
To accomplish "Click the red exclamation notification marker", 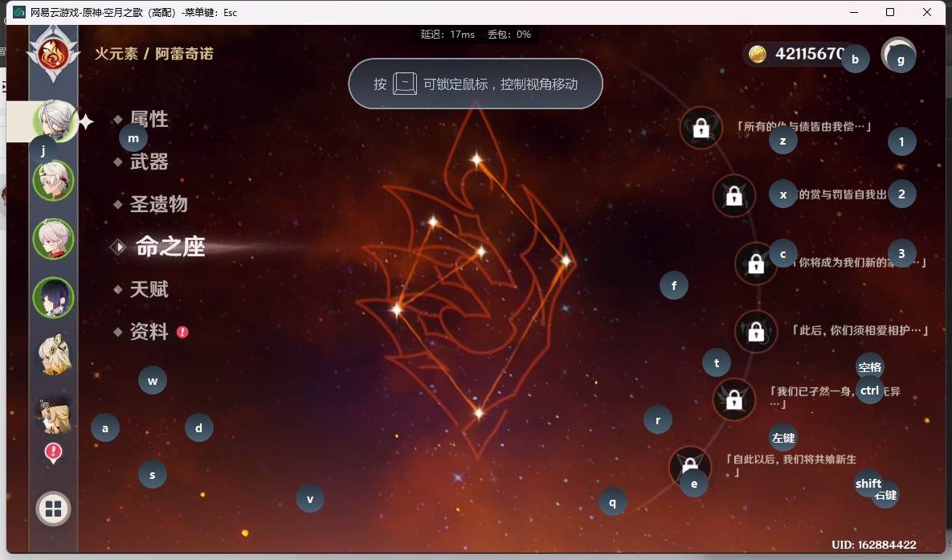I will point(54,452).
